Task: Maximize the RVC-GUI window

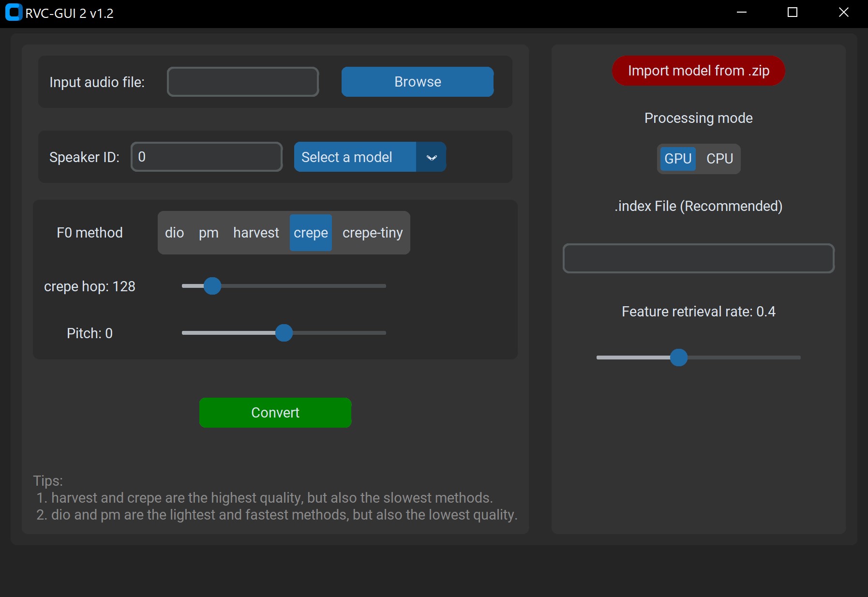Action: pyautogui.click(x=792, y=13)
